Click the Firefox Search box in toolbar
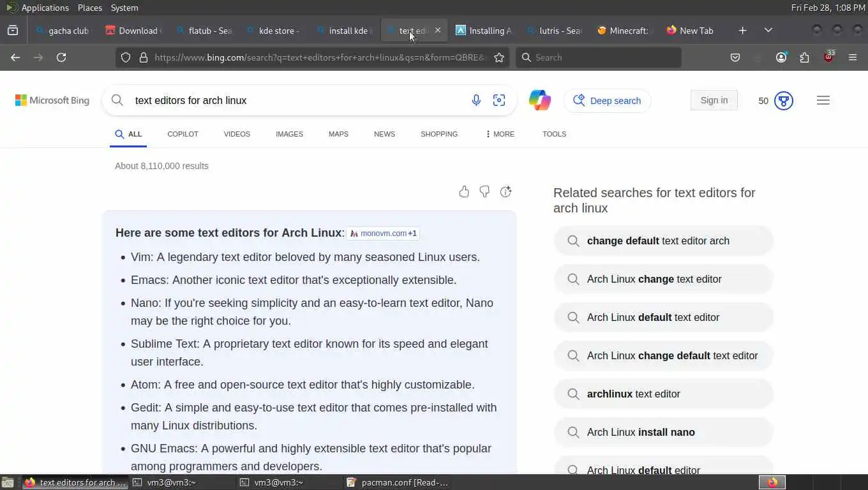 [599, 57]
